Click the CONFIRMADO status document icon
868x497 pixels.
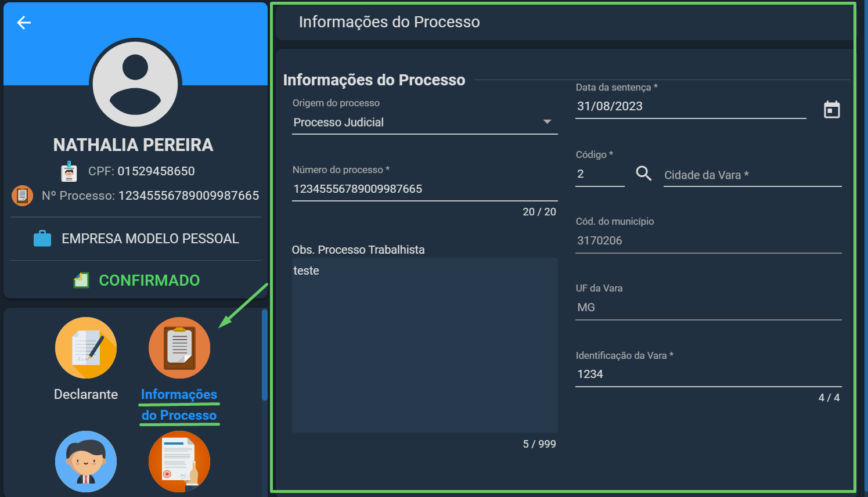[81, 280]
